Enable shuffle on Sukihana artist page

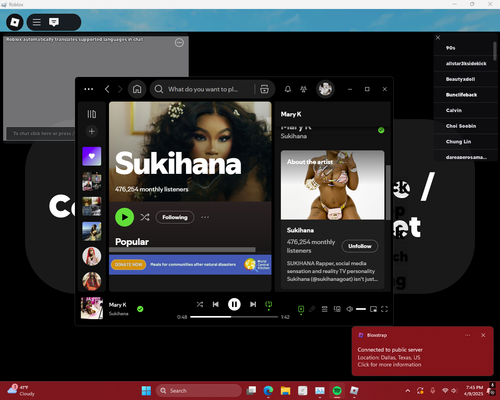pos(145,217)
